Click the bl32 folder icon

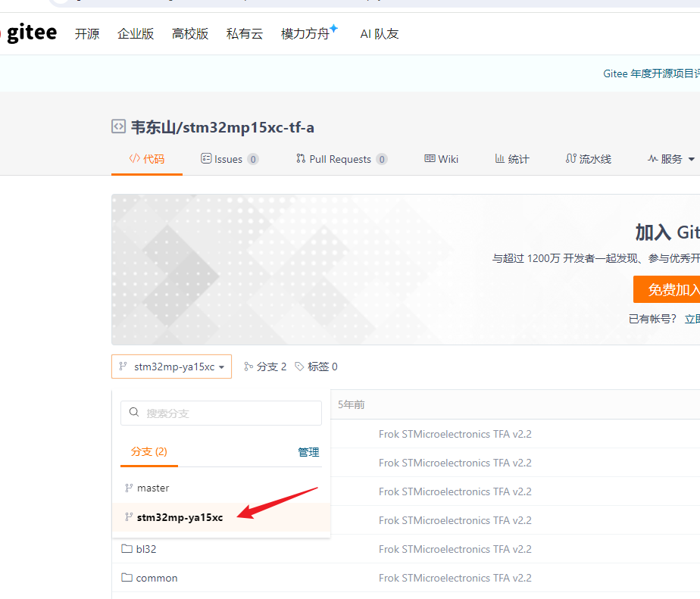[x=127, y=549]
